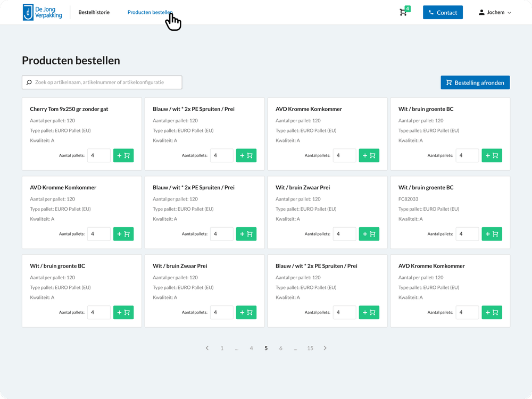The image size is (532, 399).
Task: Jump to page 15 in pagination
Action: point(310,348)
